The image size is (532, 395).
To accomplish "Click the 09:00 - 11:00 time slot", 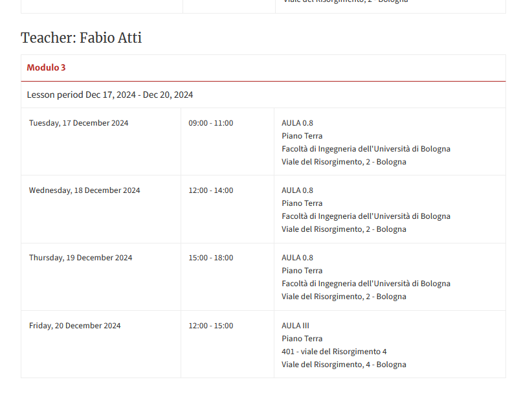I will (x=211, y=123).
